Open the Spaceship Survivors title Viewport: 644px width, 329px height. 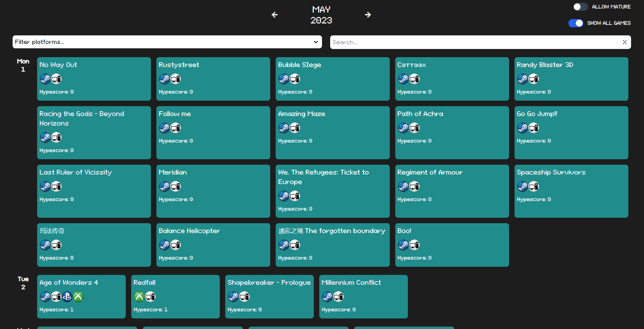click(x=551, y=172)
